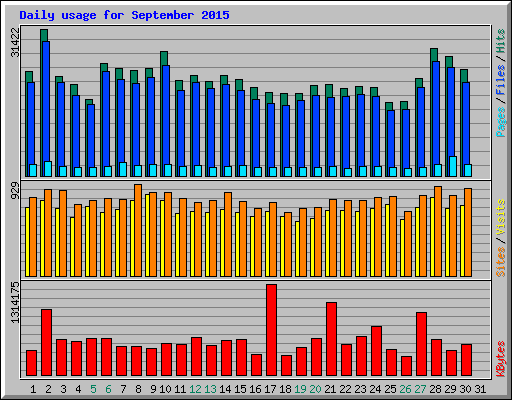Select the red KBytes bar for day 24
This screenshot has width=512, height=400.
376,351
